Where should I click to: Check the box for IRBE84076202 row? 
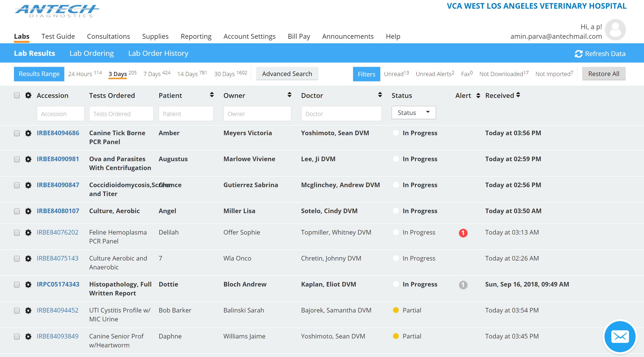click(x=17, y=233)
